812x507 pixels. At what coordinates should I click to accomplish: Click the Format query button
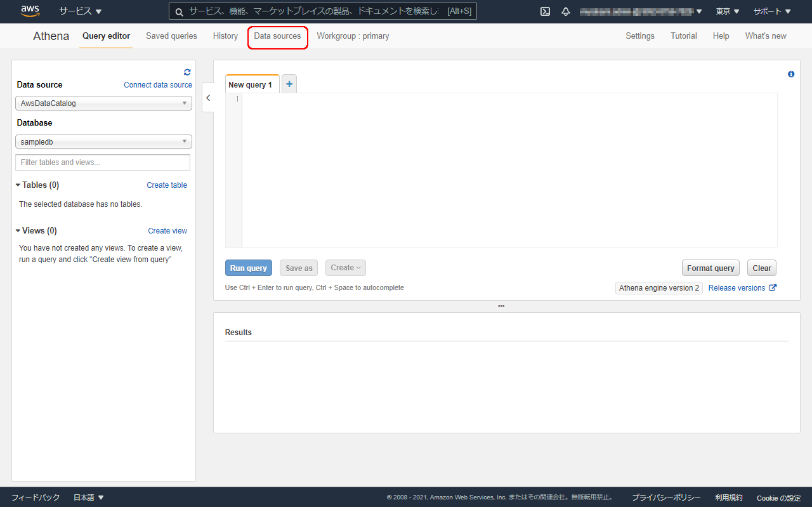point(710,268)
